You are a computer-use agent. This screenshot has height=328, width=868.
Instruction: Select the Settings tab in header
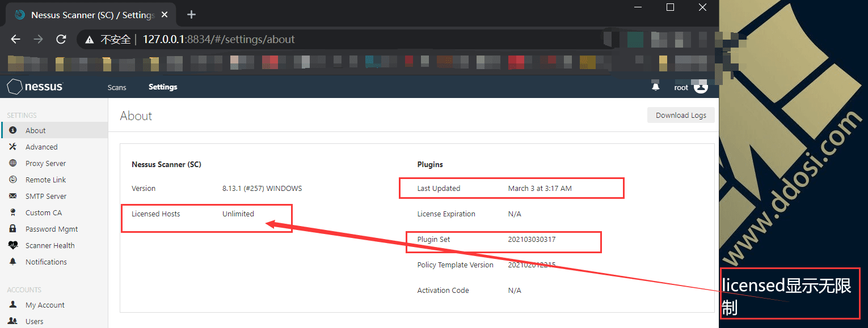[163, 87]
